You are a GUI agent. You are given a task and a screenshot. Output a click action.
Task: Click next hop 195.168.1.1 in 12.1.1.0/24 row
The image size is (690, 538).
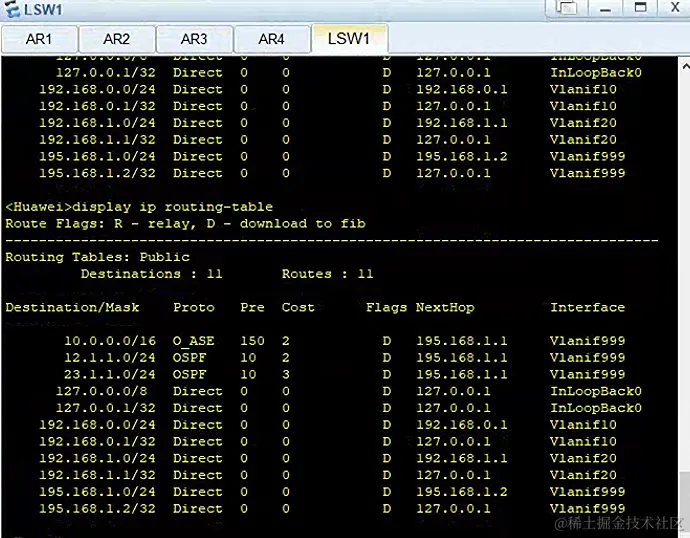coord(462,358)
